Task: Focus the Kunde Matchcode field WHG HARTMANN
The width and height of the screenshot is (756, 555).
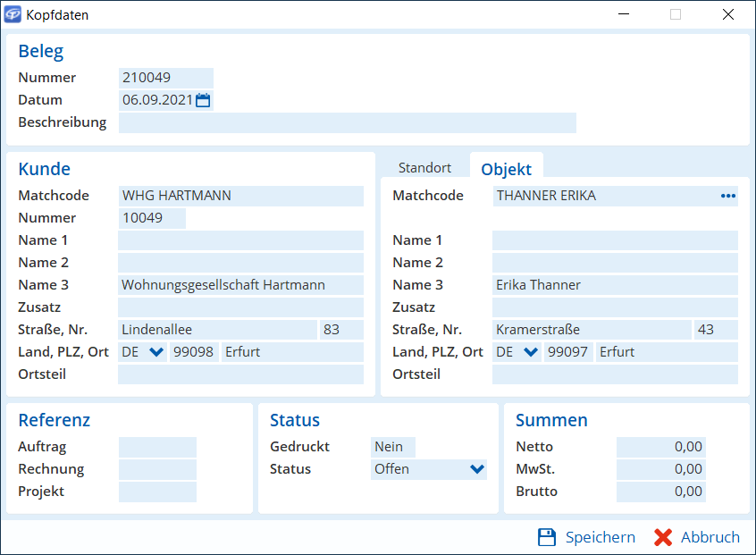Action: click(x=240, y=196)
